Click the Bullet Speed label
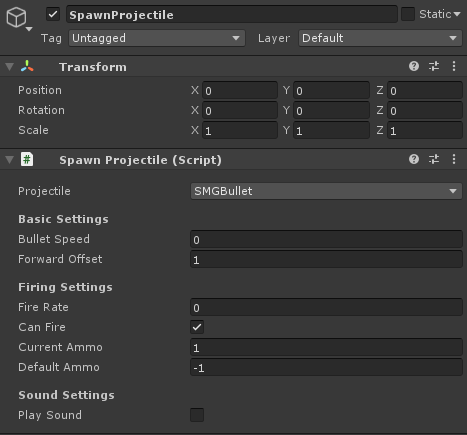The height and width of the screenshot is (435, 467). (x=54, y=239)
